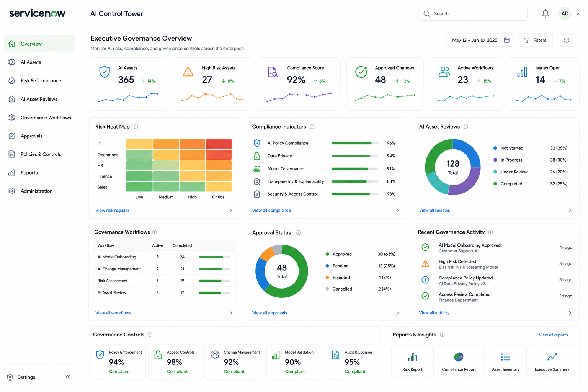Viewport: 588px width, 392px height.
Task: Open the Asset Inventory list icon
Action: pyautogui.click(x=505, y=357)
